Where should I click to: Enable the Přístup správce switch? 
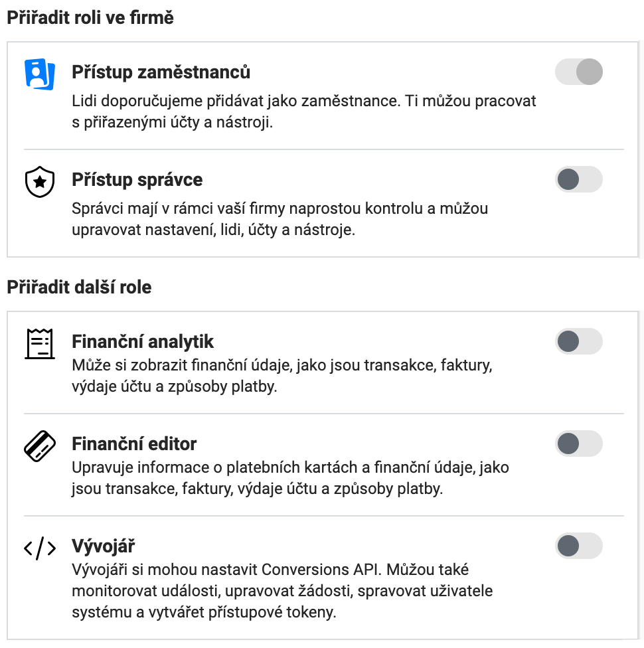coord(578,179)
